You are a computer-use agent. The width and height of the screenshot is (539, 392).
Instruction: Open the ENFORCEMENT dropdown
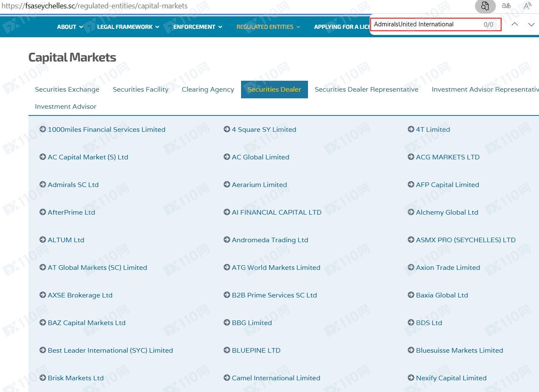tap(198, 27)
